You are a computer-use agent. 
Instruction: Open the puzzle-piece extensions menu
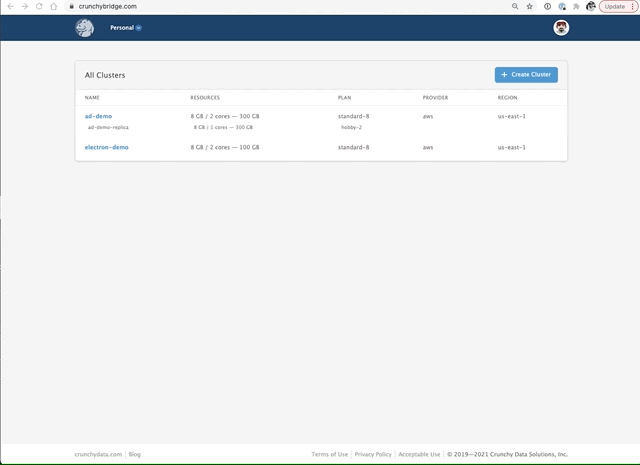576,7
